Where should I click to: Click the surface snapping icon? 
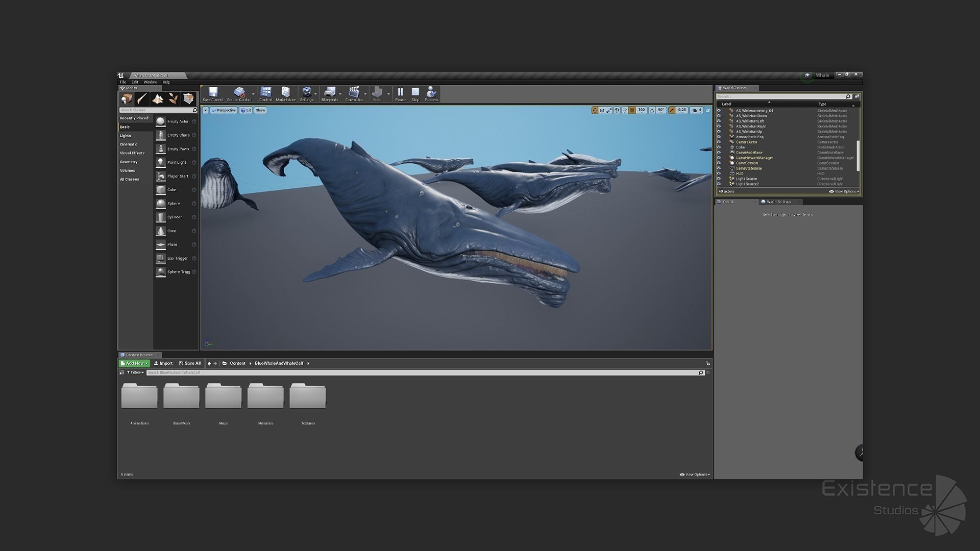pyautogui.click(x=625, y=110)
